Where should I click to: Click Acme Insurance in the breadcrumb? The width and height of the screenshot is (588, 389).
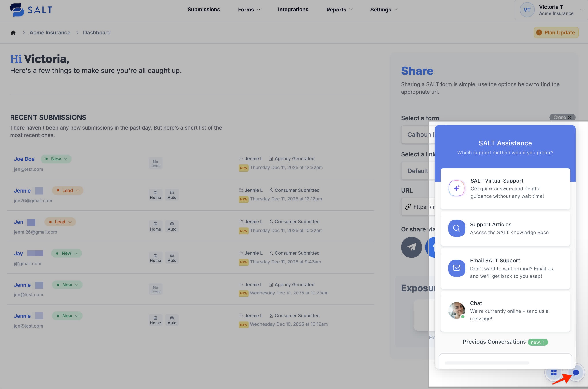click(x=50, y=32)
